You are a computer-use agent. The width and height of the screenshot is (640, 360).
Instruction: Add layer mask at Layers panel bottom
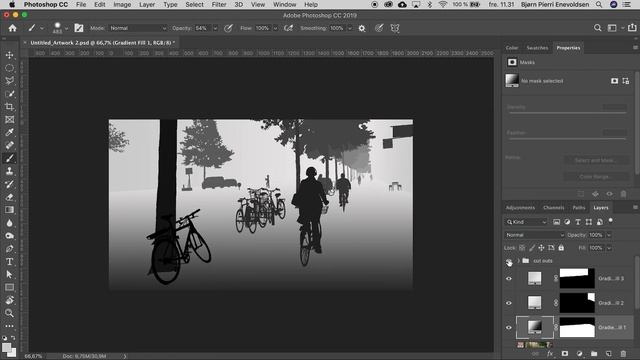tap(565, 353)
